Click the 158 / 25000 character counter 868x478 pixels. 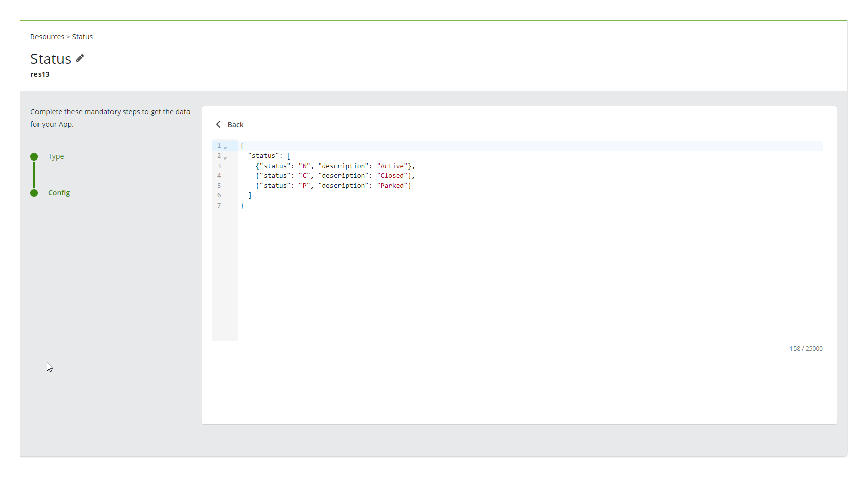(x=806, y=348)
